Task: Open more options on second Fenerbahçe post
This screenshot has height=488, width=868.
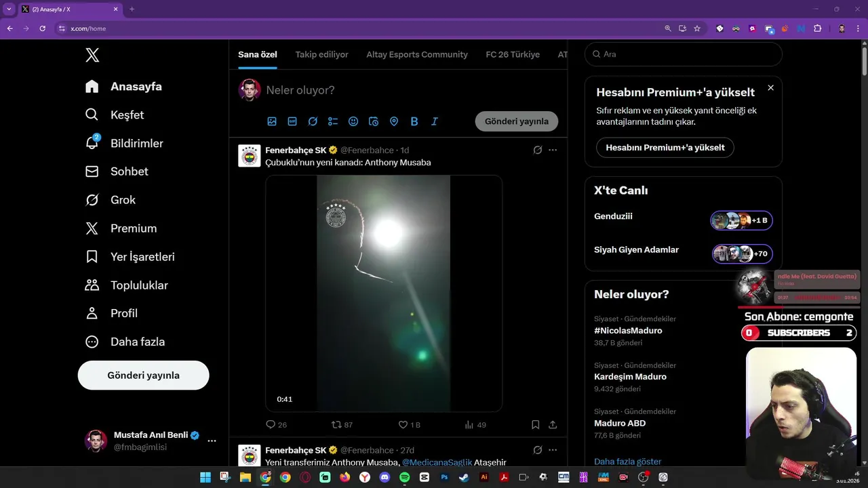Action: 553,450
